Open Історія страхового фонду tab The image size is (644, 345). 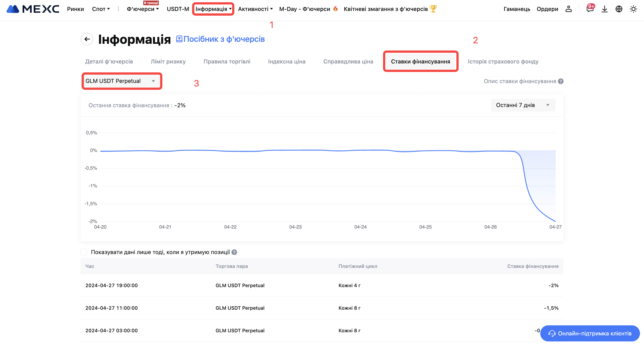tap(503, 61)
